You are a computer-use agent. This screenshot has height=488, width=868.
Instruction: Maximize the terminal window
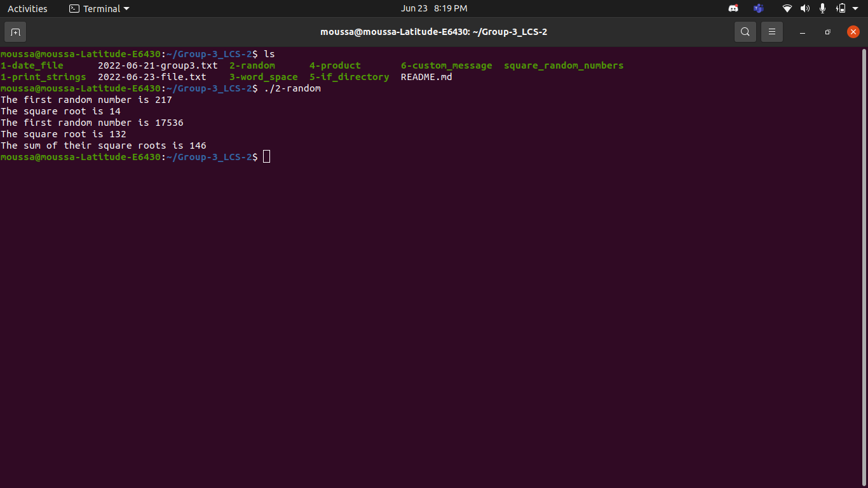coord(827,32)
